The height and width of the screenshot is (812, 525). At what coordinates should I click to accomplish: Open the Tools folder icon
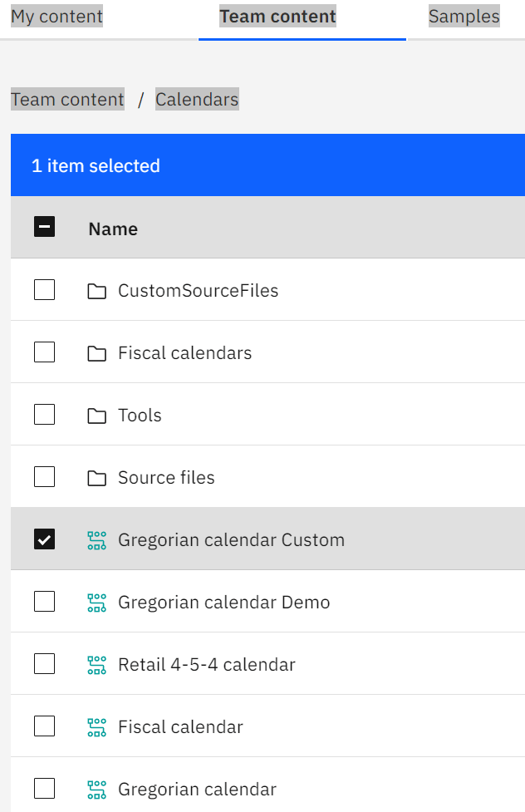tap(97, 414)
